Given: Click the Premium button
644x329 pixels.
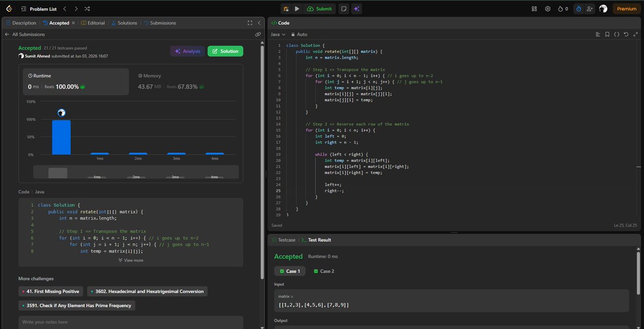Looking at the screenshot, I should pos(626,9).
